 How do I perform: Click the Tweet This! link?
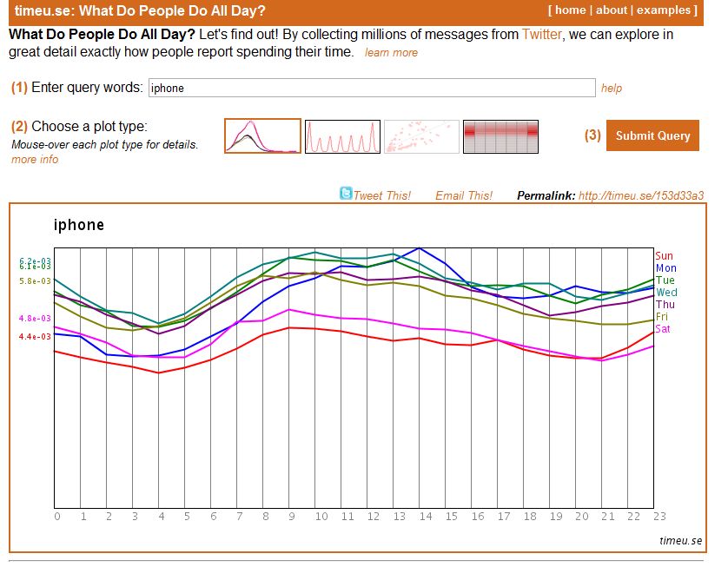[382, 195]
